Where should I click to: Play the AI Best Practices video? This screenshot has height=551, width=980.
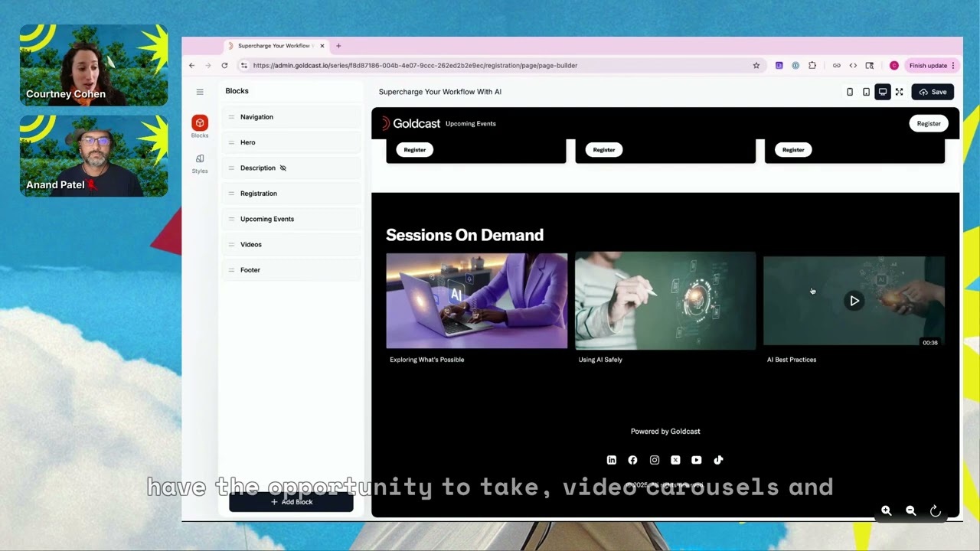point(854,301)
